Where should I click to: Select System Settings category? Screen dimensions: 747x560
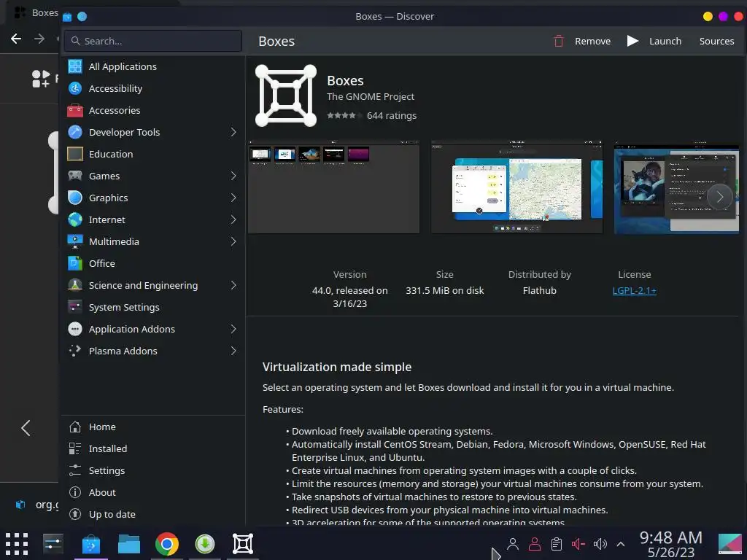152,308
